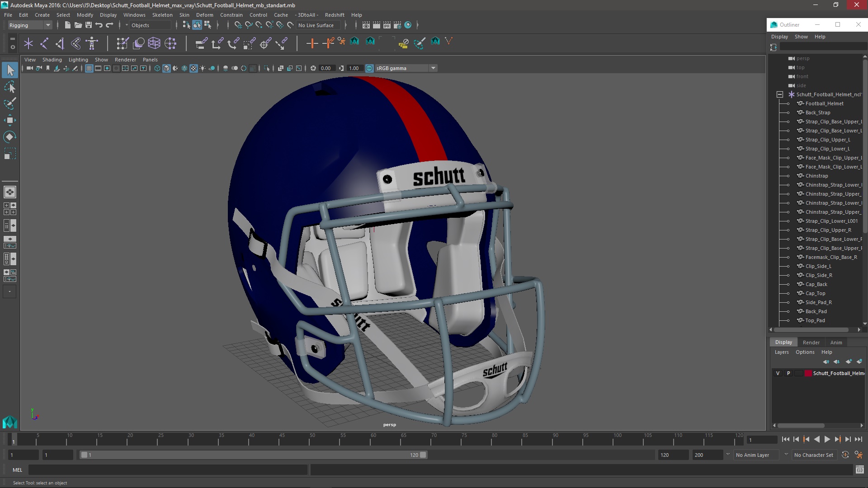Click the script editor icon at bottom right
Viewport: 868px width, 488px height.
click(859, 470)
